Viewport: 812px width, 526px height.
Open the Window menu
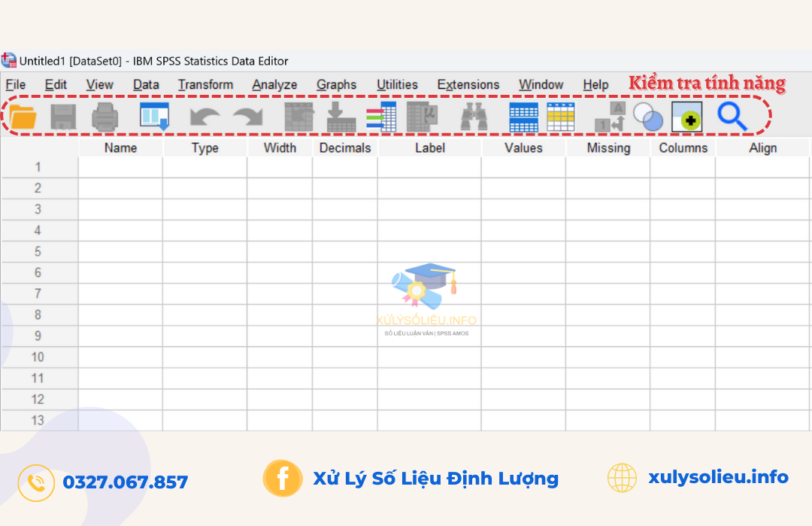(541, 84)
